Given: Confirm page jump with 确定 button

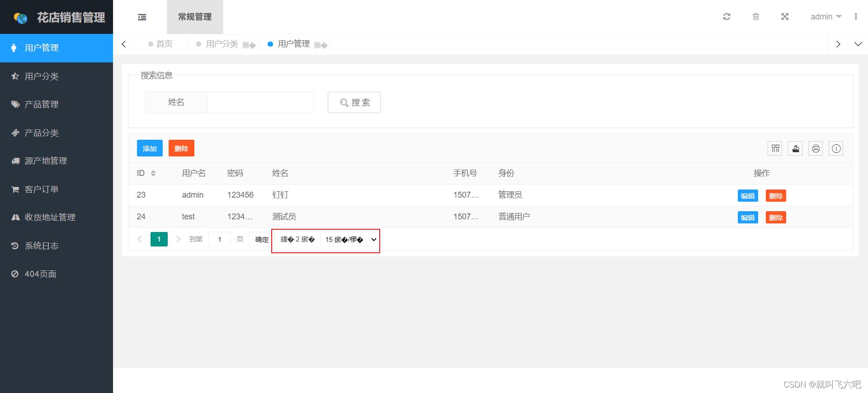Looking at the screenshot, I should point(262,239).
